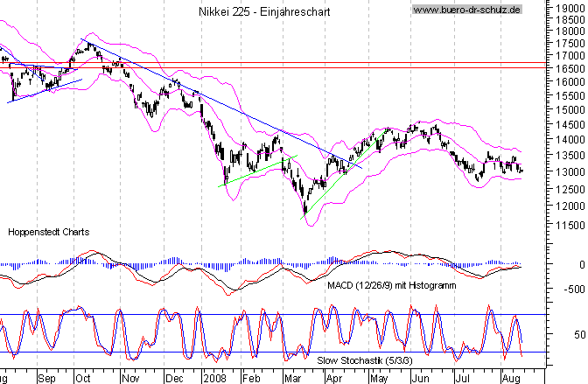Click the 50 level Stochastik axis label
The width and height of the screenshot is (588, 384).
577,335
